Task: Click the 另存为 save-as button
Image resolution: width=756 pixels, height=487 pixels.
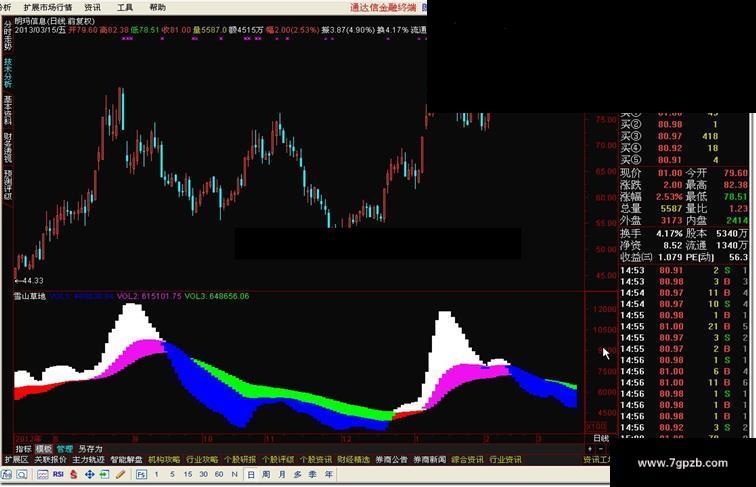Action: (91, 449)
